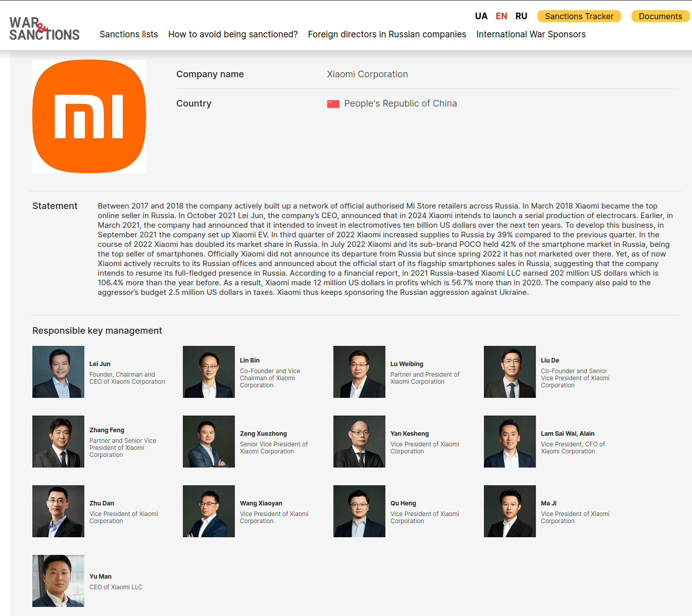Click the name 'Zhang Feng'
Viewport: 692px width, 616px height.
click(107, 430)
